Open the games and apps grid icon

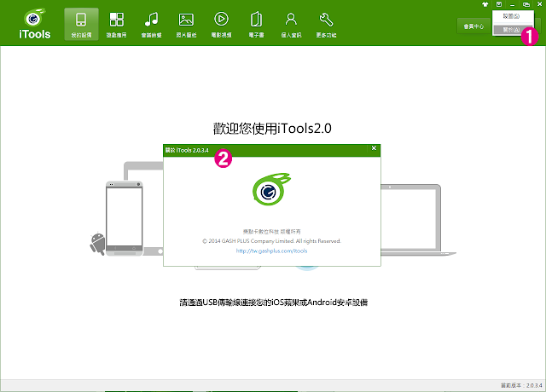[x=116, y=25]
